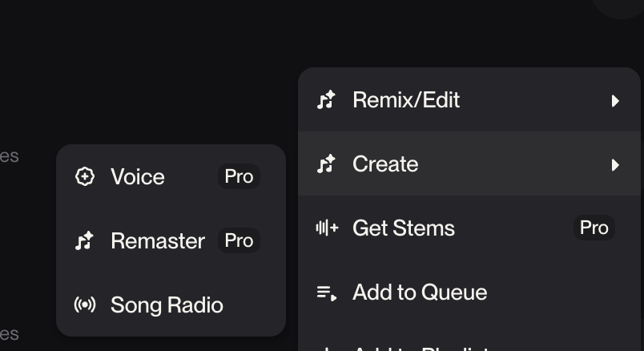Start Song Radio from the submenu
Image resolution: width=644 pixels, height=351 pixels.
click(x=167, y=305)
